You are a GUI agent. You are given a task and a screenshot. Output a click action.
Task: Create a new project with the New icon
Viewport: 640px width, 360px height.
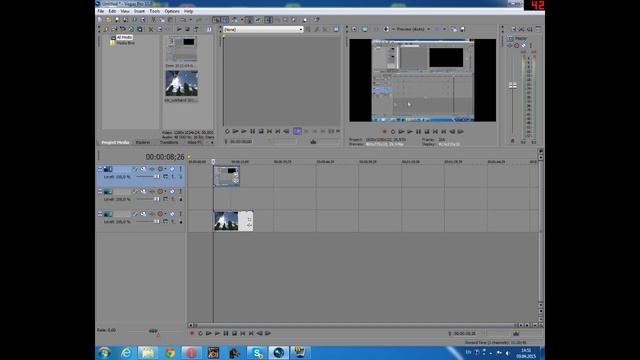[x=100, y=20]
